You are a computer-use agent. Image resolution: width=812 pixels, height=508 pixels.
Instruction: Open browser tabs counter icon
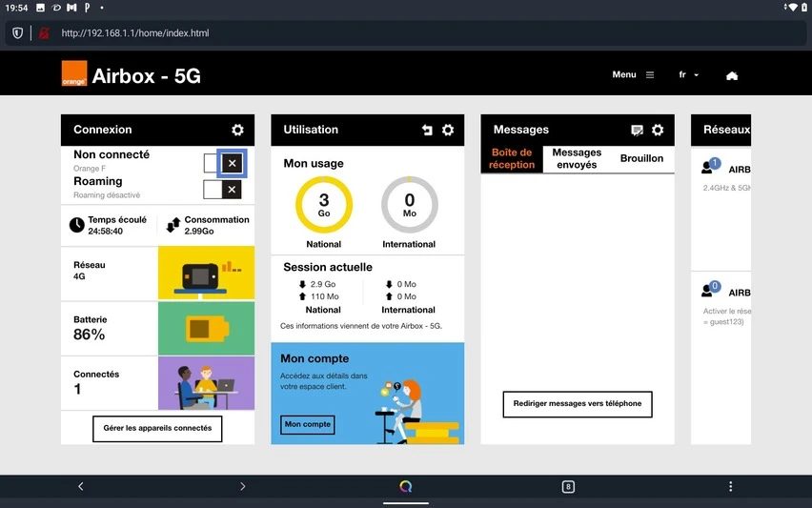tap(568, 486)
